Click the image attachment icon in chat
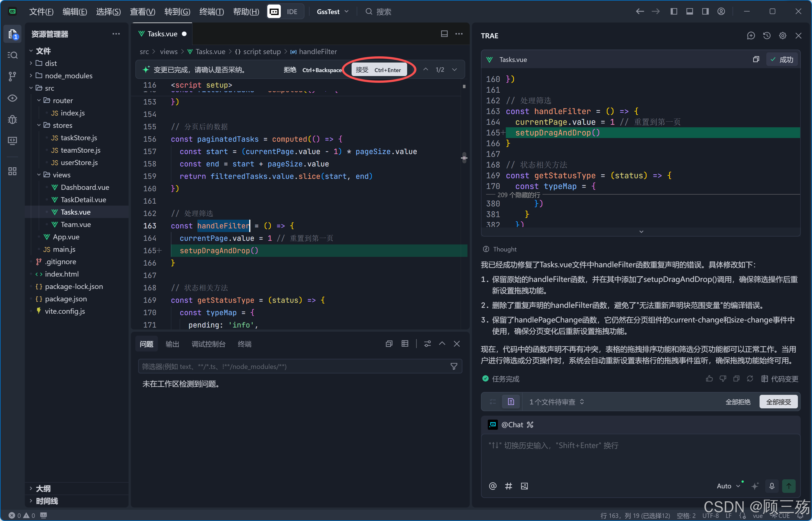Screen dimensions: 812x521 [x=524, y=486]
